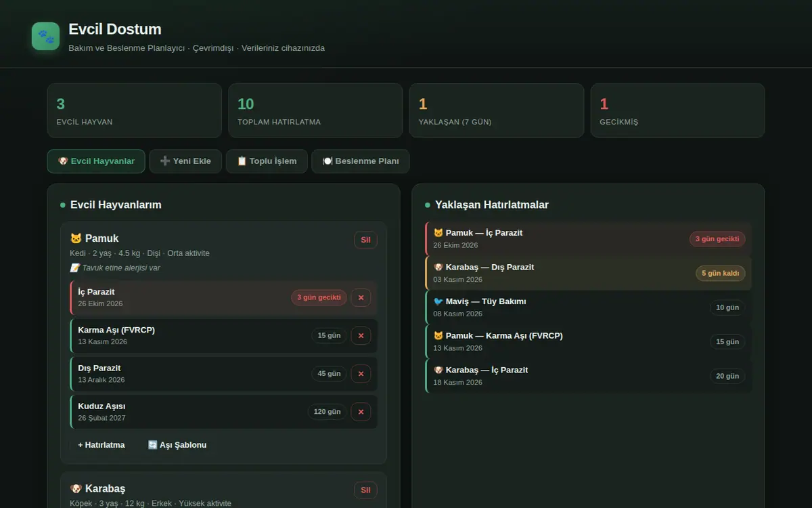Click the Evcil Hayvanlarım section heading
812x508 pixels.
click(116, 205)
